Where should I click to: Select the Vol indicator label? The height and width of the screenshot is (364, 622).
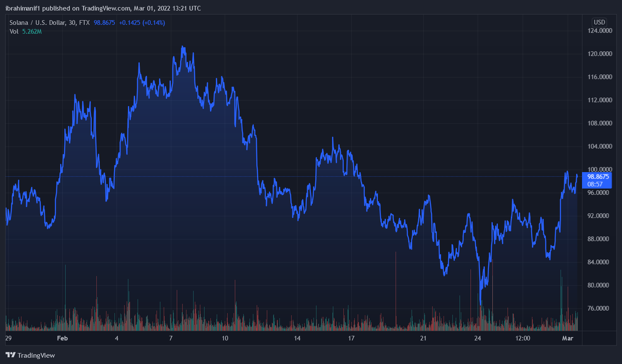[14, 32]
